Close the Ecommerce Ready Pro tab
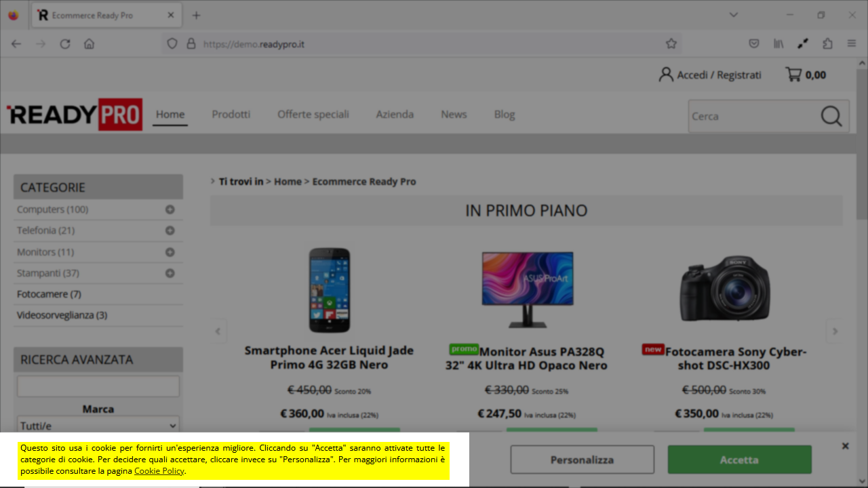 (171, 15)
